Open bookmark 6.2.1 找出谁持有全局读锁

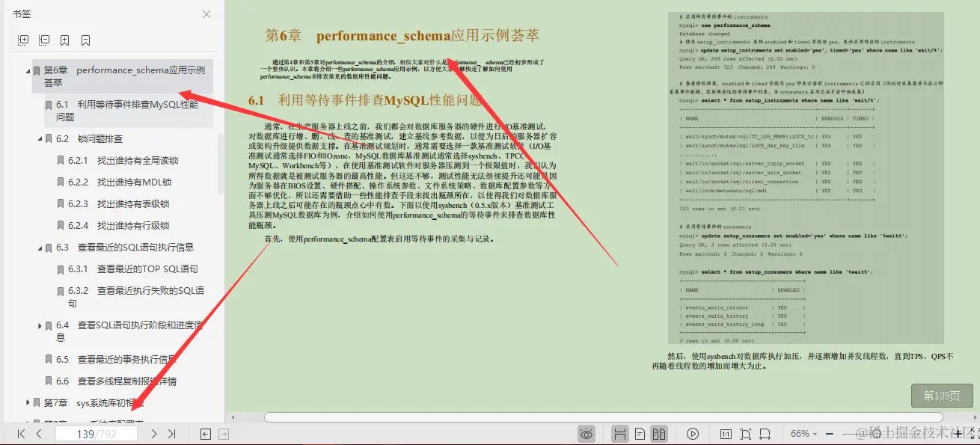tap(123, 161)
